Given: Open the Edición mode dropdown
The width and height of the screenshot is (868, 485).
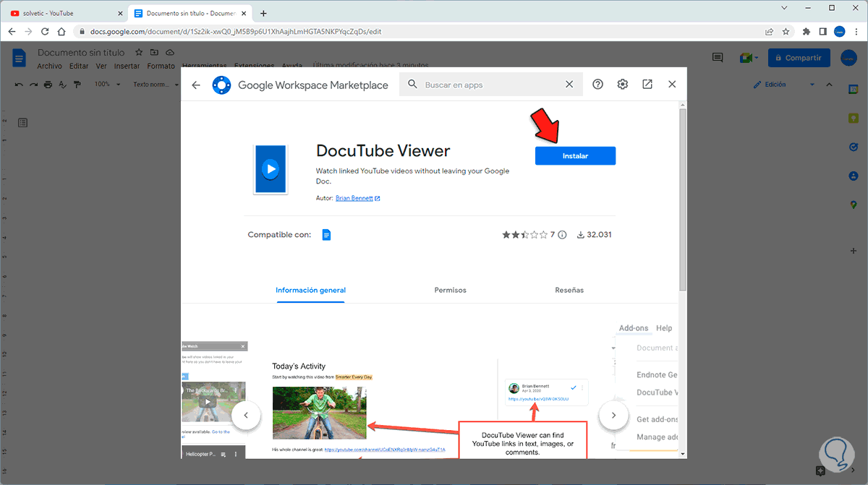Looking at the screenshot, I should pyautogui.click(x=783, y=85).
